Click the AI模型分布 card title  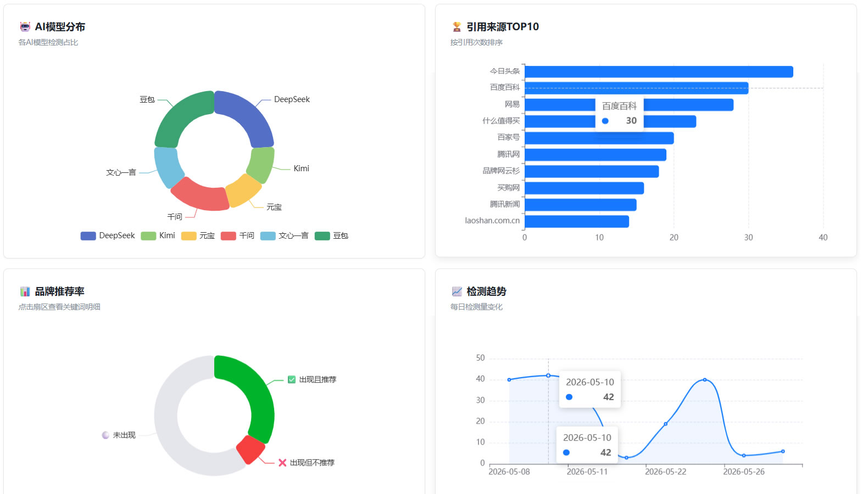tap(60, 27)
